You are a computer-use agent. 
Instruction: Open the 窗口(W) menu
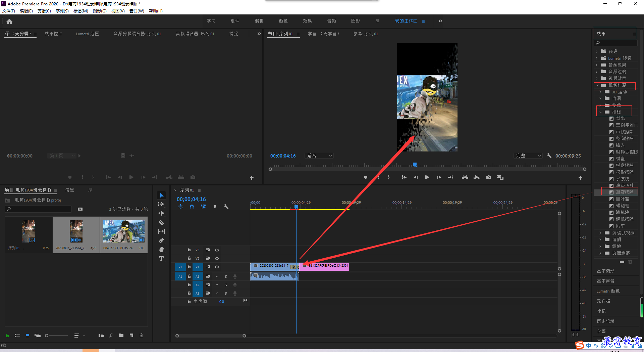click(137, 11)
